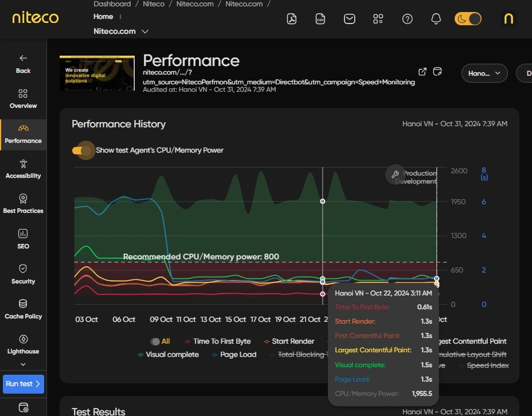Open the help question mark icon
Image resolution: width=532 pixels, height=416 pixels.
point(407,19)
